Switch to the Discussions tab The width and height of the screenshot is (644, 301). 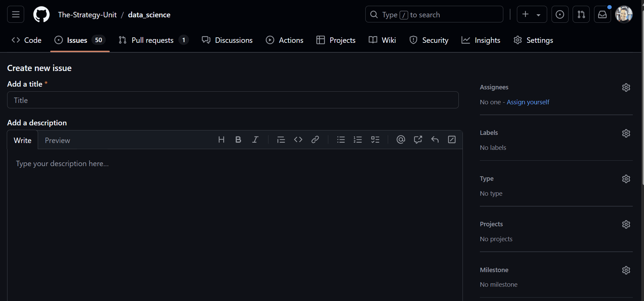click(x=227, y=40)
